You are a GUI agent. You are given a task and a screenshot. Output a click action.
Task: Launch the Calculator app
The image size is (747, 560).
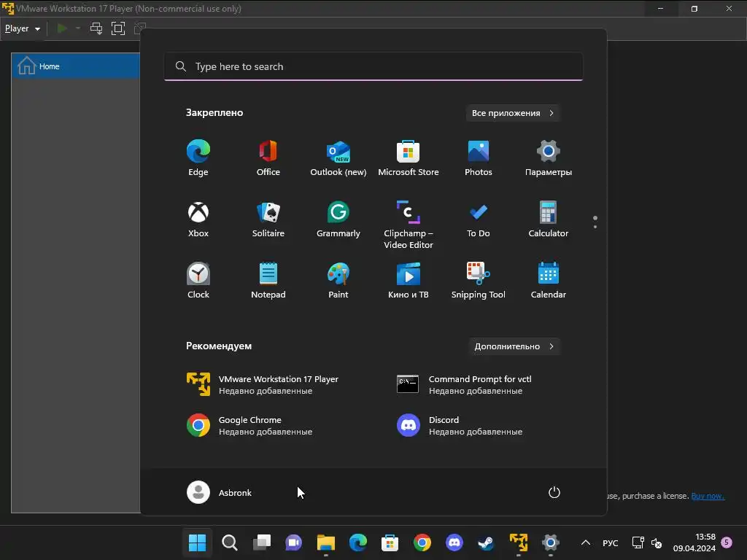pos(549,219)
